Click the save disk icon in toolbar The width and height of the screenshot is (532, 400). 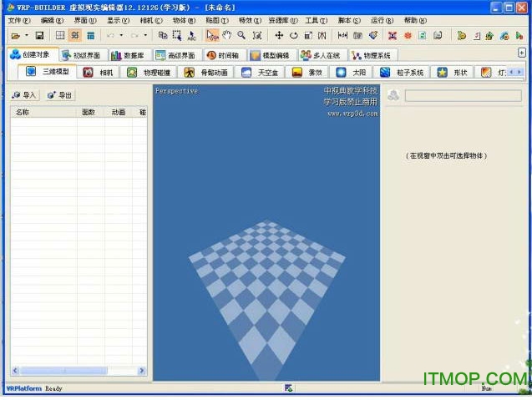pos(38,36)
